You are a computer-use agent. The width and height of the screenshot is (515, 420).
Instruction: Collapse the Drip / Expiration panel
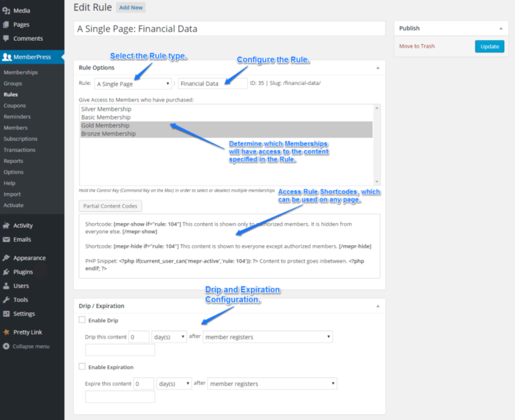(378, 306)
